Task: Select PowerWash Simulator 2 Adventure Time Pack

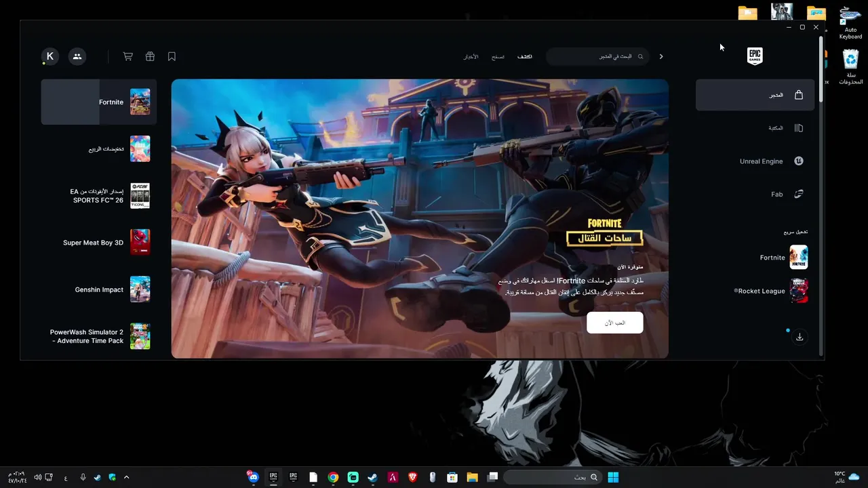Action: point(99,336)
